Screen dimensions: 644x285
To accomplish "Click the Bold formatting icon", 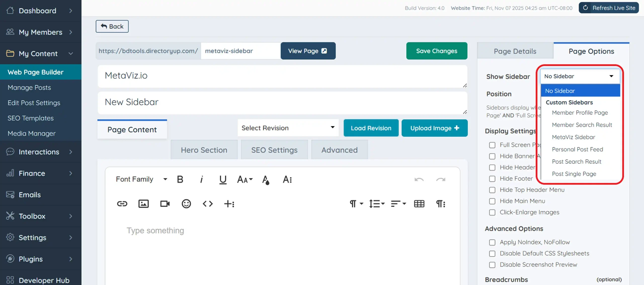I will [180, 179].
